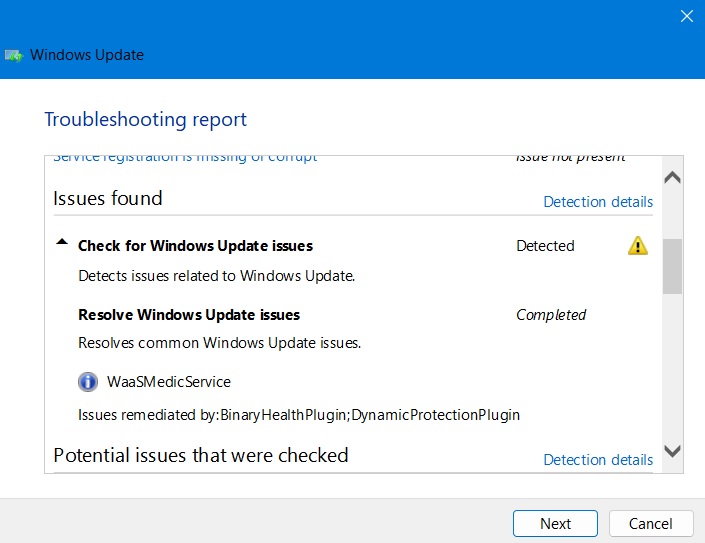
Task: Collapse the Check for Windows Update issues entry
Action: pyautogui.click(x=62, y=242)
